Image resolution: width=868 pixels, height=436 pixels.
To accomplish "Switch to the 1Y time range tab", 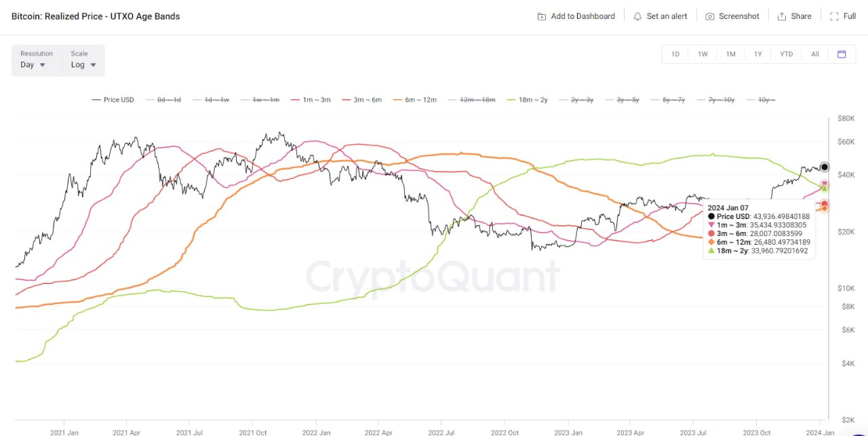I will pos(758,54).
